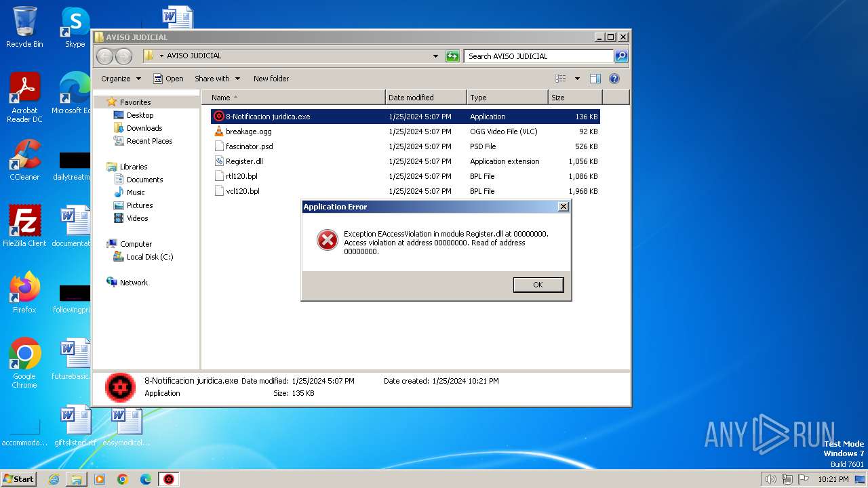This screenshot has height=488, width=868.
Task: Select the rtl120.bpl file
Action: click(x=405, y=176)
